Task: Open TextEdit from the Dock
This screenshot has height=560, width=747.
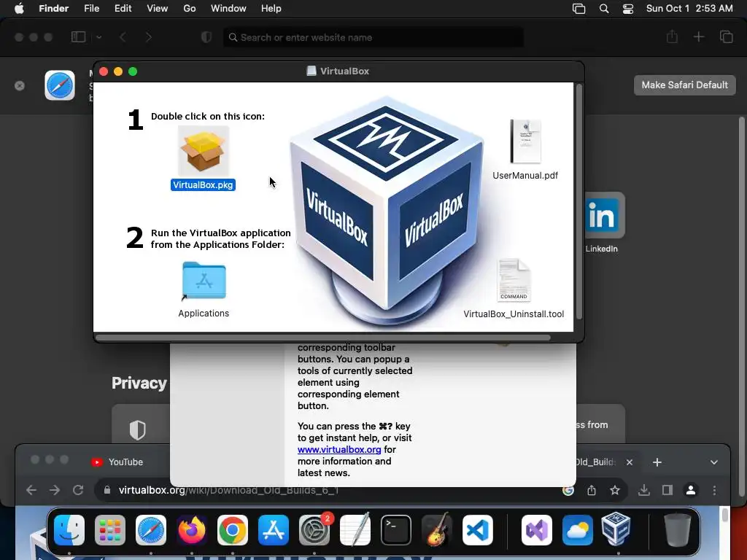Action: click(355, 529)
